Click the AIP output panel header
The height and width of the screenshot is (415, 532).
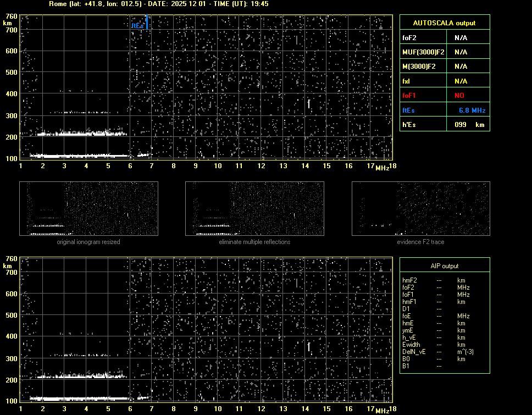[x=444, y=266]
